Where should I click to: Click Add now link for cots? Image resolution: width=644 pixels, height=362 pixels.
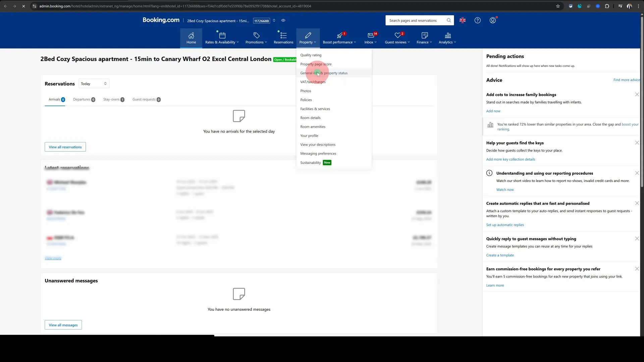tap(493, 111)
